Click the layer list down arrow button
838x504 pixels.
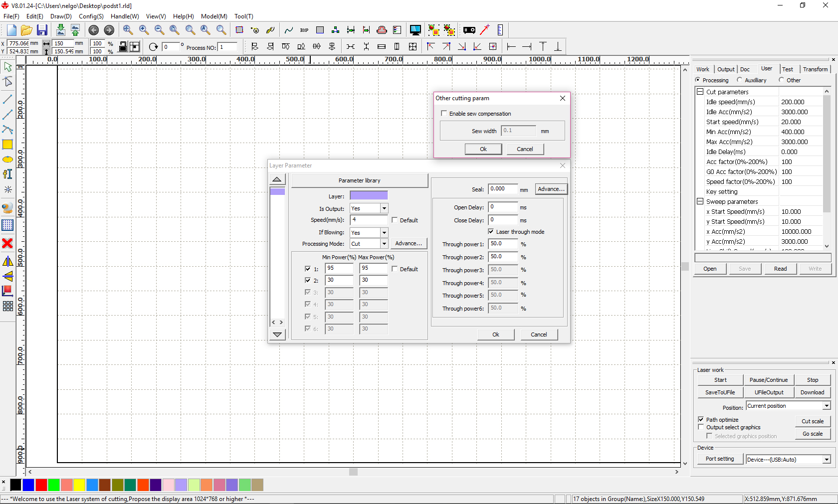click(x=277, y=335)
